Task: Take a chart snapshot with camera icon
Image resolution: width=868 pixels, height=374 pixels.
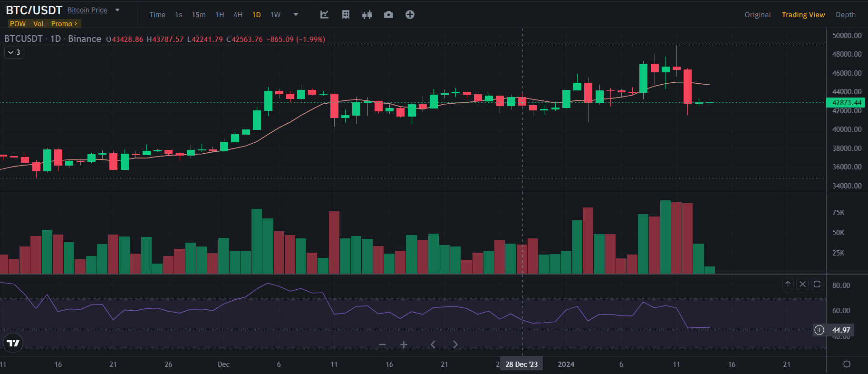Action: (x=388, y=15)
